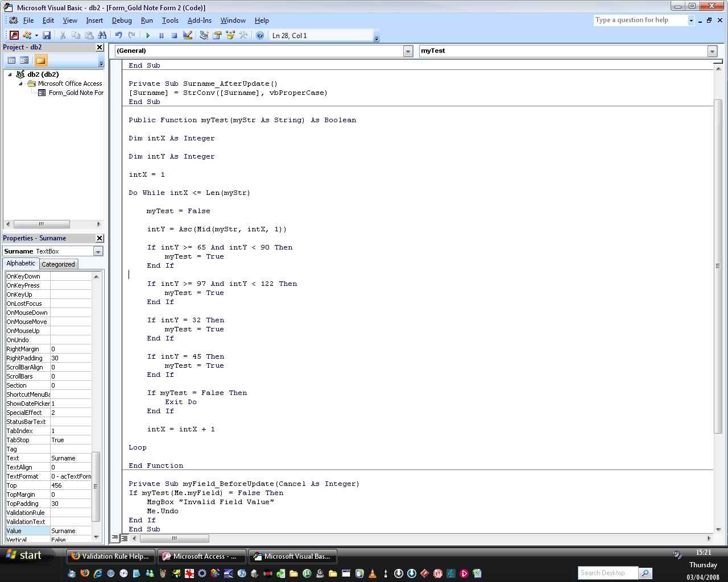The width and height of the screenshot is (728, 582).
Task: Close the Project - db2 panel
Action: click(100, 47)
